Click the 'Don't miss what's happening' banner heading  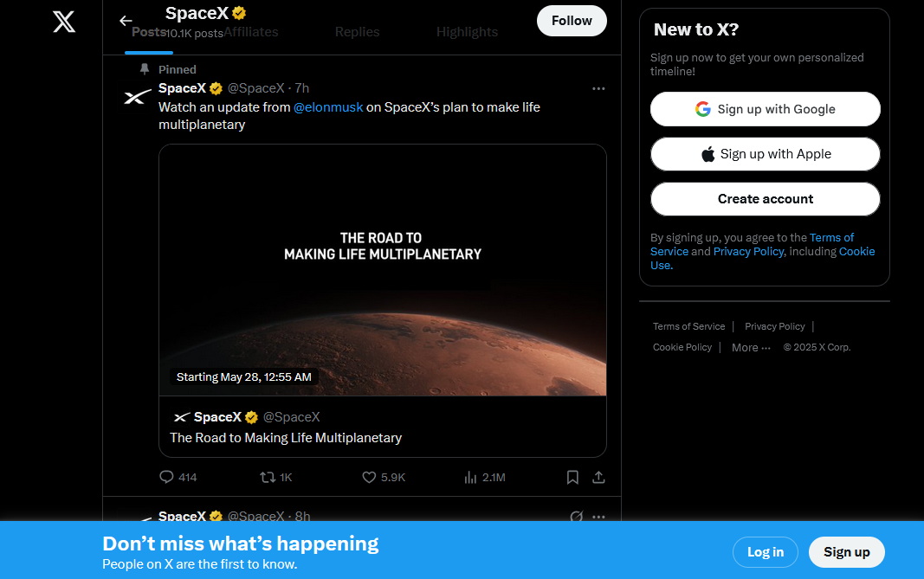pos(241,544)
